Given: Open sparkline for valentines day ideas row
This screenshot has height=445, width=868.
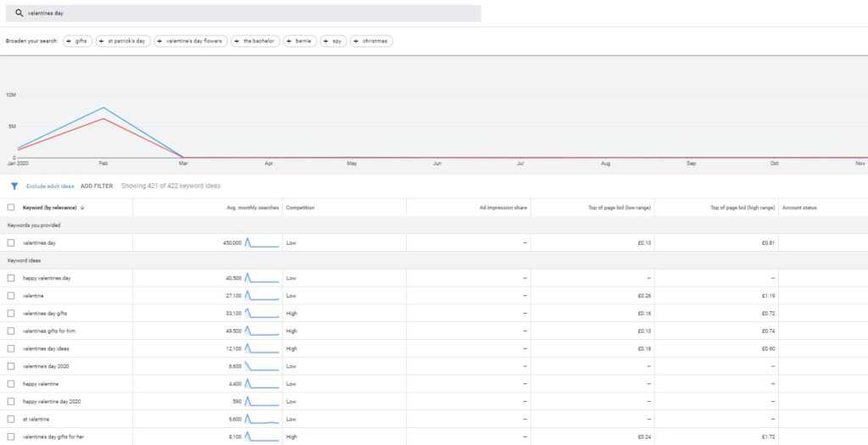Looking at the screenshot, I should click(x=262, y=349).
